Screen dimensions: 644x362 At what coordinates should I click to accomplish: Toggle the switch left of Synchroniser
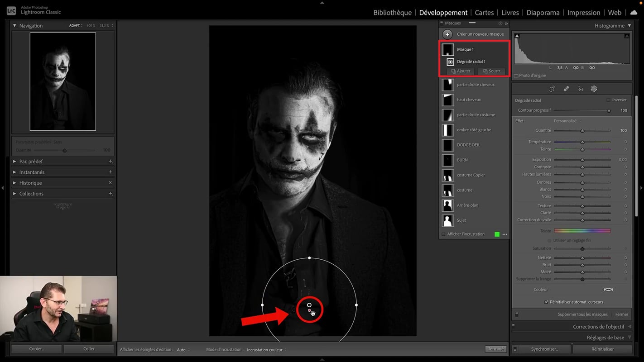pos(515,349)
